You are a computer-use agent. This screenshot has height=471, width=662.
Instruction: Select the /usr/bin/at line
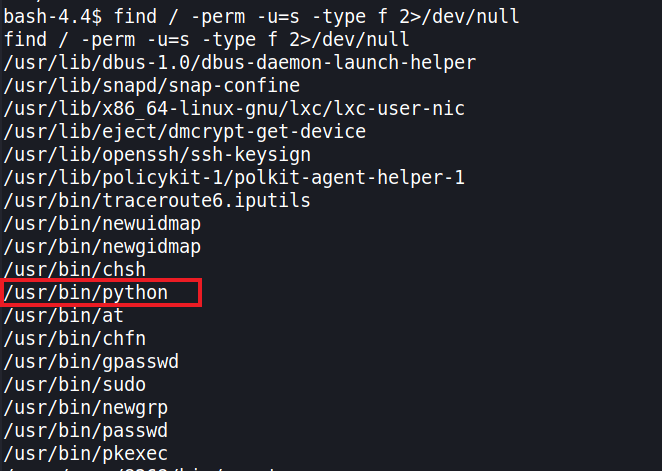[64, 316]
